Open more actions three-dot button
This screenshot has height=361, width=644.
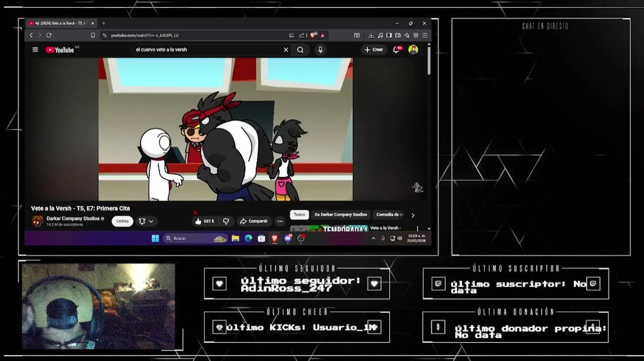pyautogui.click(x=280, y=221)
